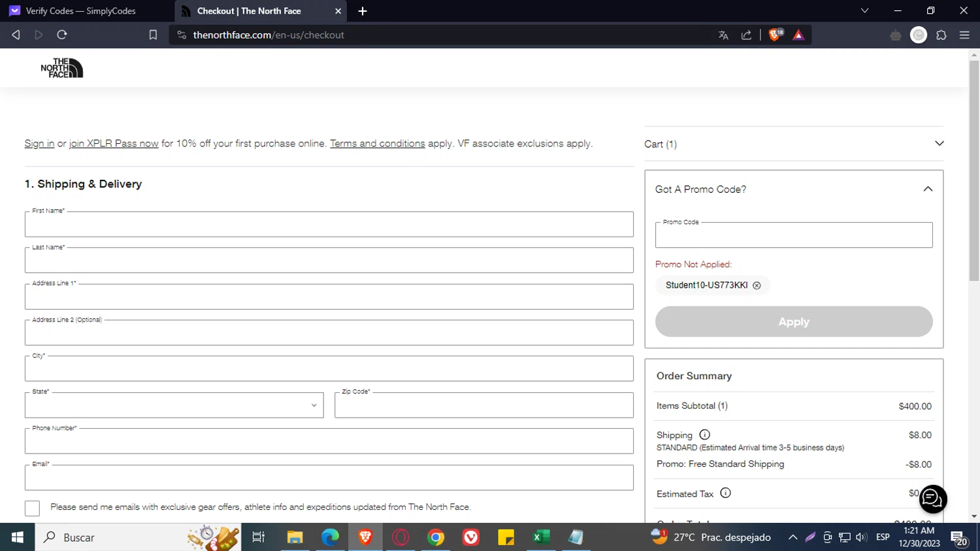Remove the Student10-US773KKI promo code
Screen dimensions: 980x551
[x=757, y=286]
